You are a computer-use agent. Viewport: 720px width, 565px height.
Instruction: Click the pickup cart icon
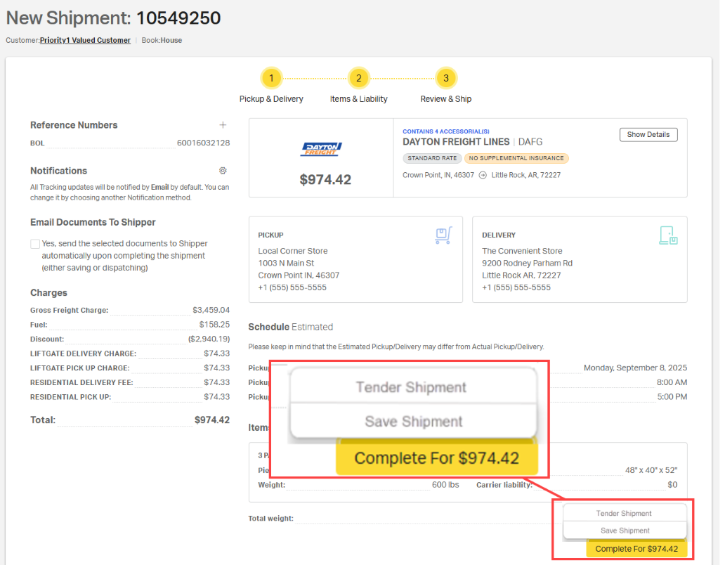[443, 236]
